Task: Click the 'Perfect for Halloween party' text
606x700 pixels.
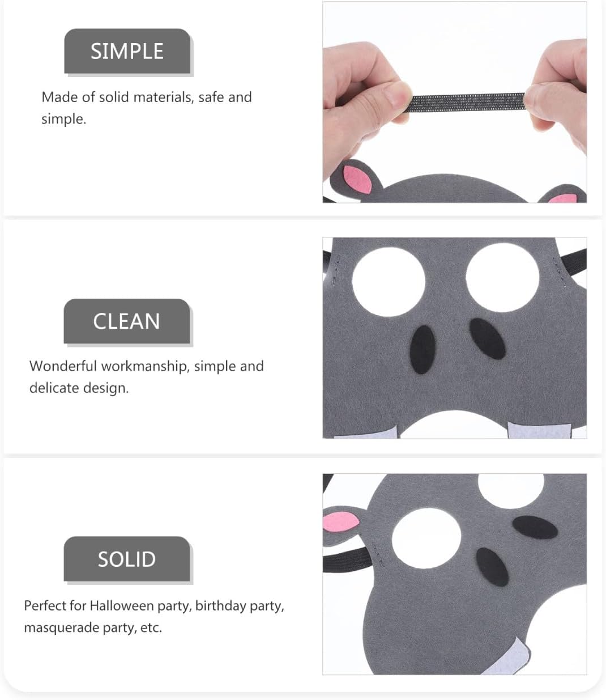Action: pyautogui.click(x=154, y=617)
